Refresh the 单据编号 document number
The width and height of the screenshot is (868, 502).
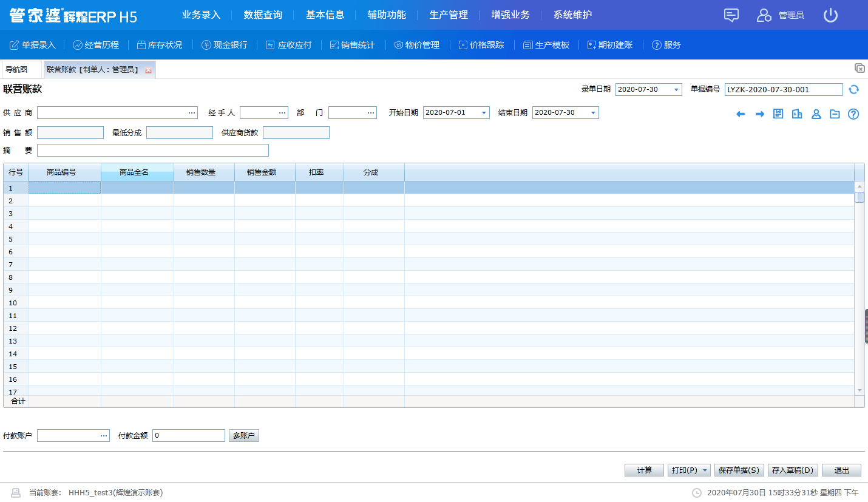854,89
